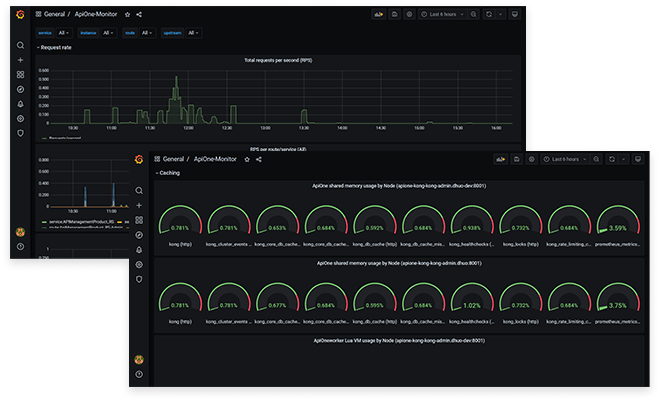
Task: Save the dashboard in the back window
Action: coord(394,14)
